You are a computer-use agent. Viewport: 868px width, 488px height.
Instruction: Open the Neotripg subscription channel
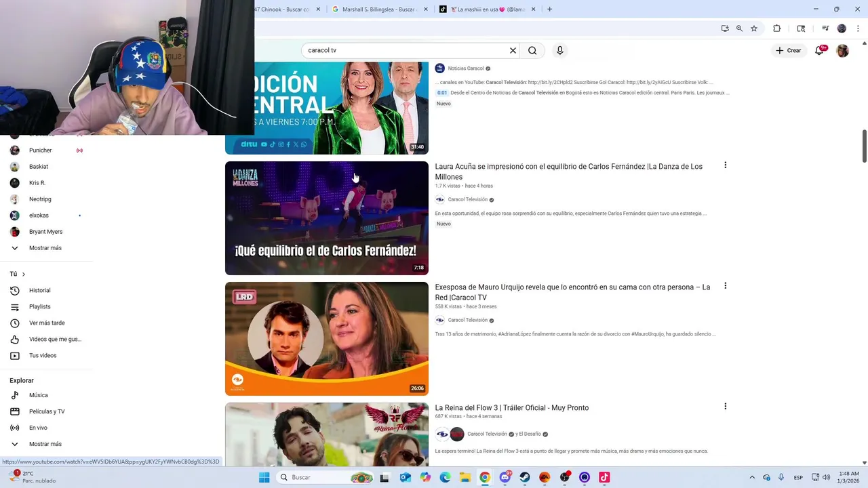(40, 199)
